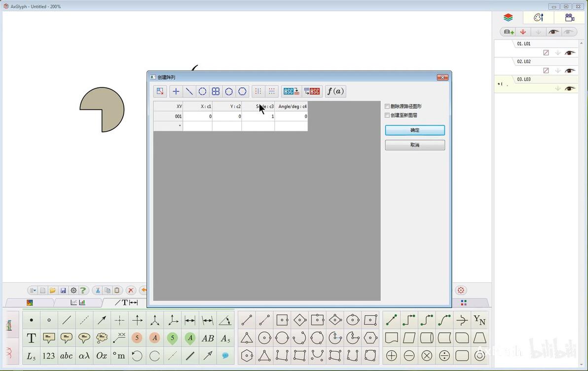Toggle the slash box on layer 02. L02

(x=546, y=71)
